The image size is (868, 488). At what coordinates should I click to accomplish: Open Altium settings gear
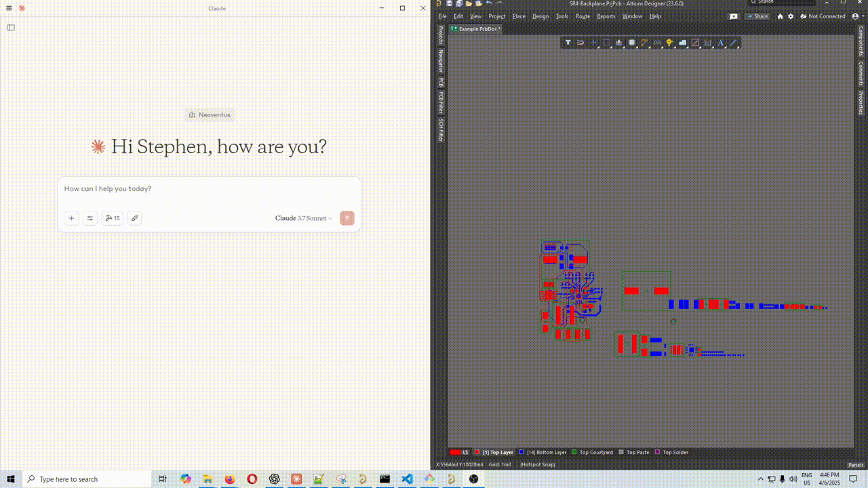[x=791, y=16]
